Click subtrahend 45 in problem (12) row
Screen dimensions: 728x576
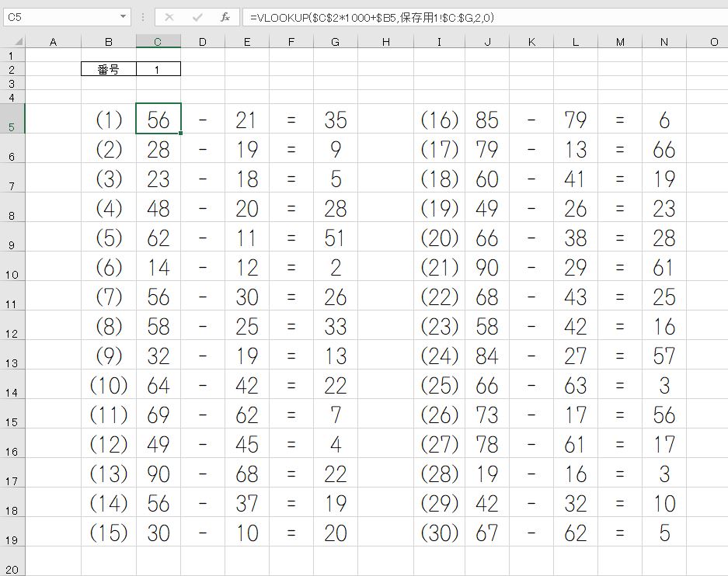click(246, 444)
